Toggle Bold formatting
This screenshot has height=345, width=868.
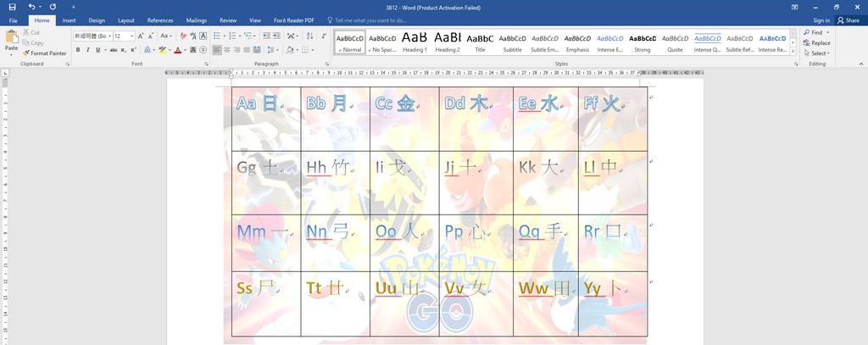pos(78,50)
